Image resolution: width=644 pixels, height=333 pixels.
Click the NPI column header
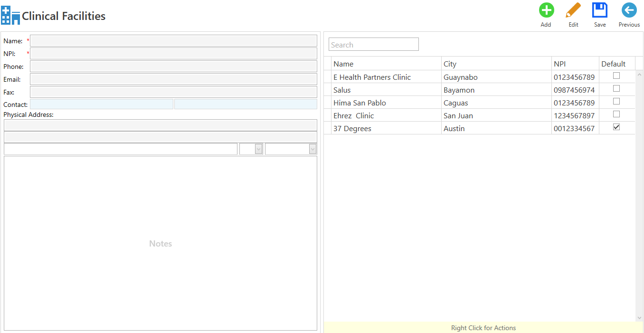point(559,64)
